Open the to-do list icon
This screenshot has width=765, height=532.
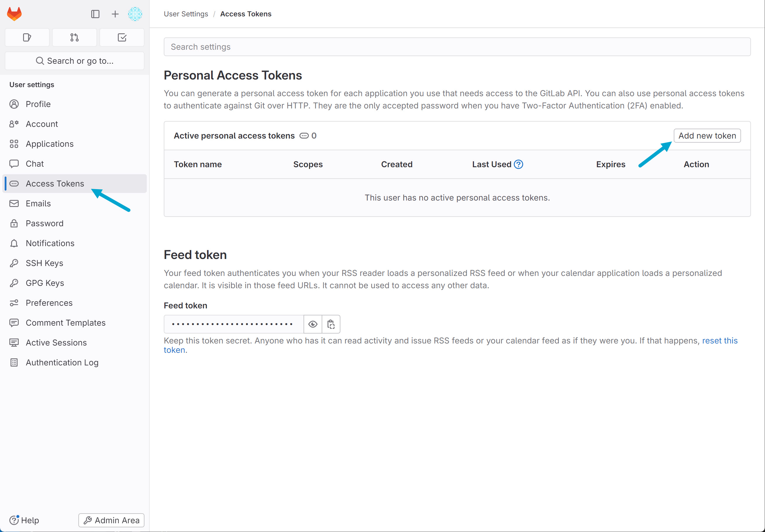coord(122,37)
